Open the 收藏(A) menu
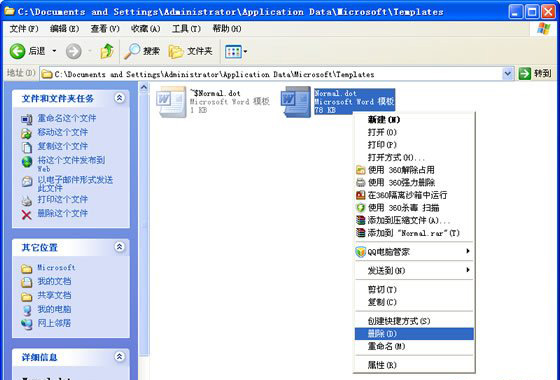560x380 pixels. tap(145, 29)
